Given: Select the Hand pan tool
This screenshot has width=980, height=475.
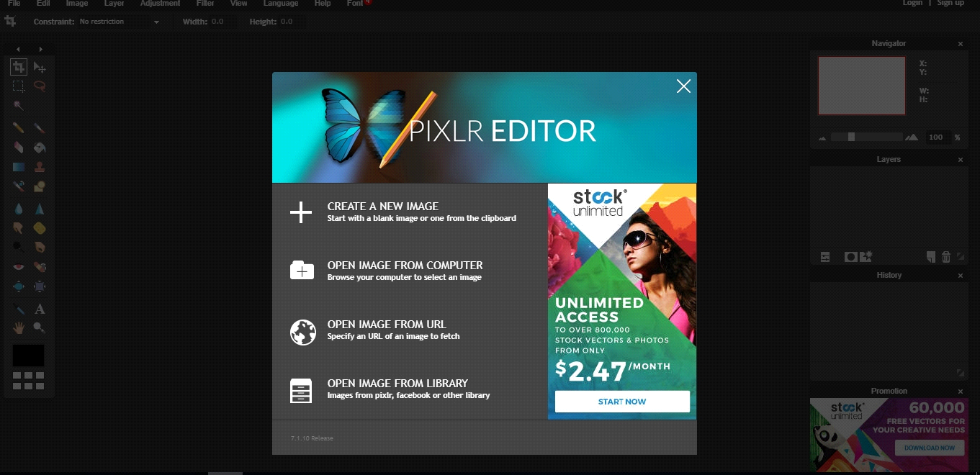Looking at the screenshot, I should pos(19,327).
